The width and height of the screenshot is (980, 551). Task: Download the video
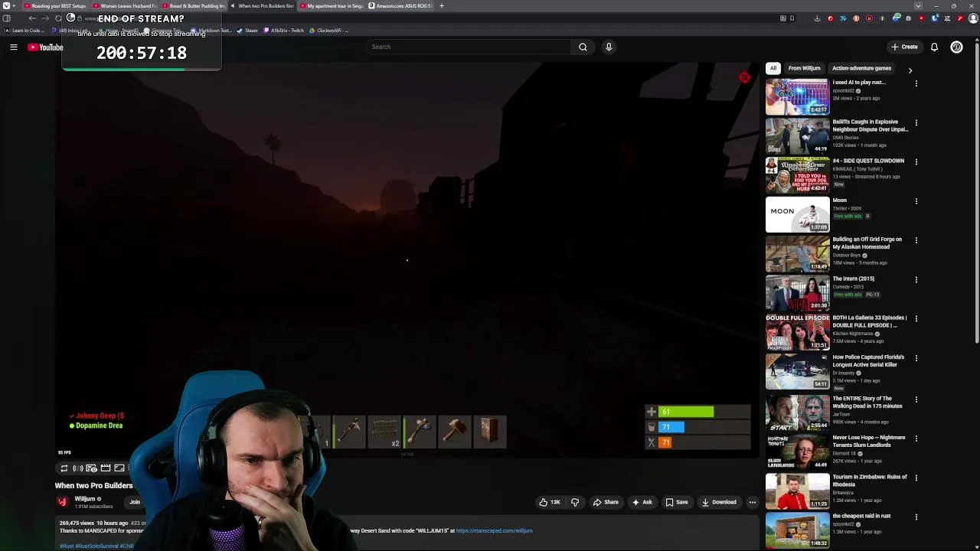(718, 502)
